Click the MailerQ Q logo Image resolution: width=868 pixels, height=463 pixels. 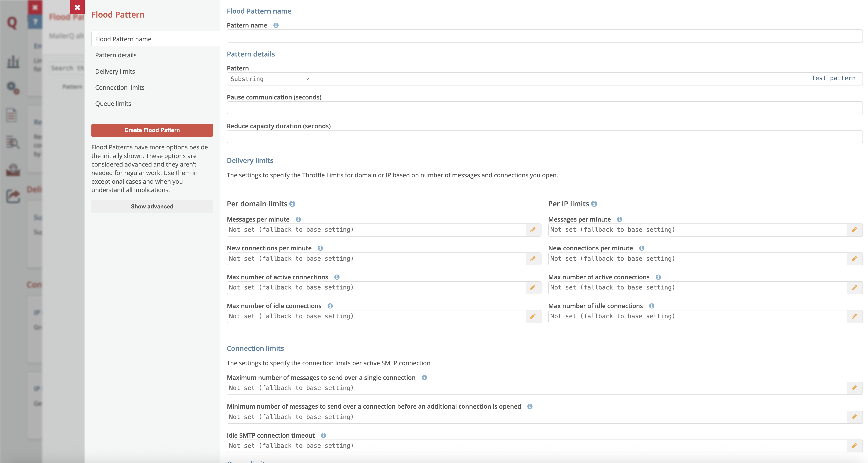(x=12, y=23)
